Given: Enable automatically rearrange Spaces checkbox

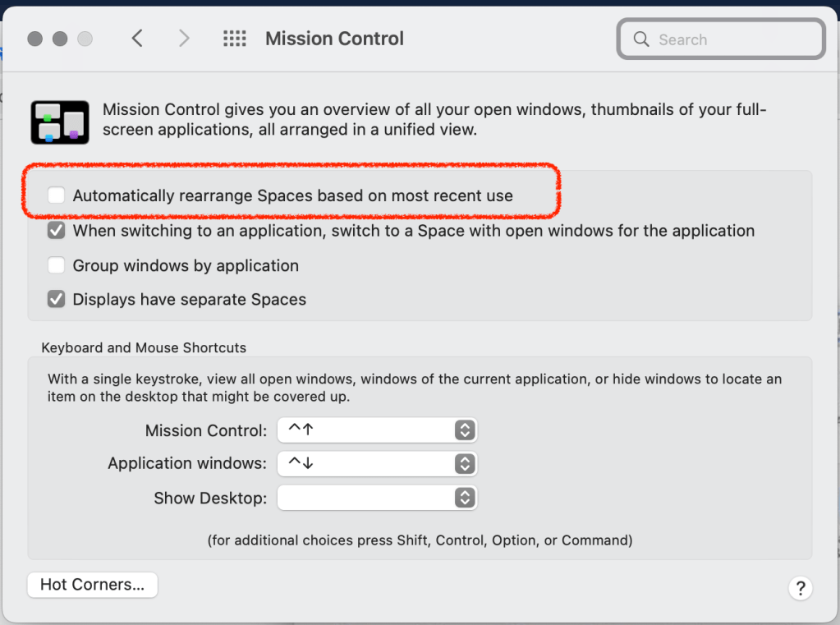Looking at the screenshot, I should 56,195.
